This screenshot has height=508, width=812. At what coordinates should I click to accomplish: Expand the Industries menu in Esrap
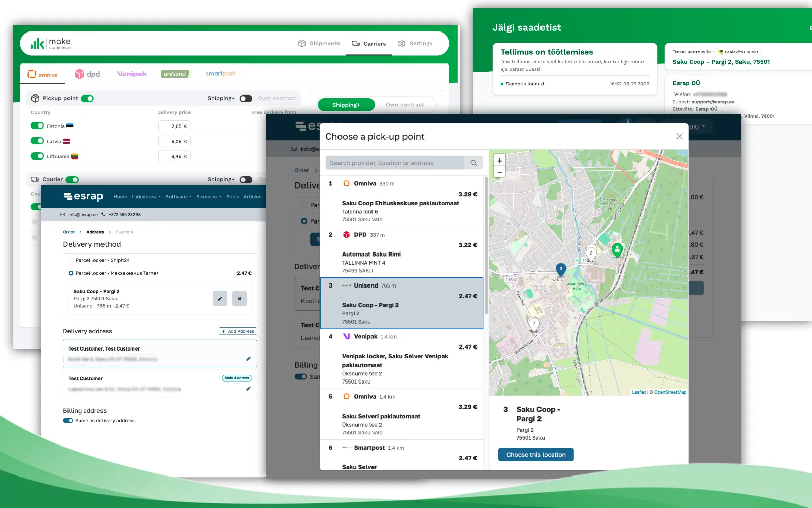click(x=146, y=197)
